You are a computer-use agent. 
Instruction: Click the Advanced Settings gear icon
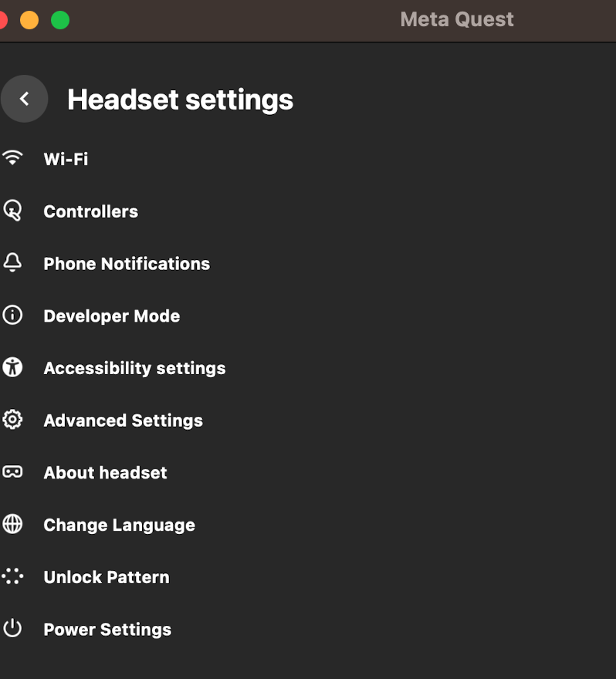coord(12,420)
